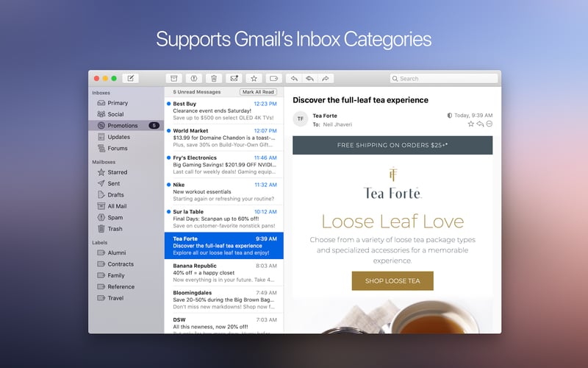Star the message using the toolbar star
Screen dimensions: 588x368
(x=254, y=79)
